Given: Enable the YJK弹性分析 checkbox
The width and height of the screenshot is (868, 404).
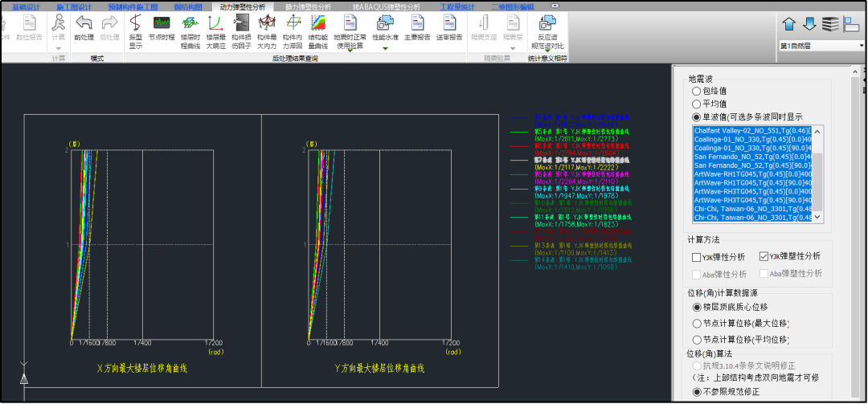Looking at the screenshot, I should (696, 257).
